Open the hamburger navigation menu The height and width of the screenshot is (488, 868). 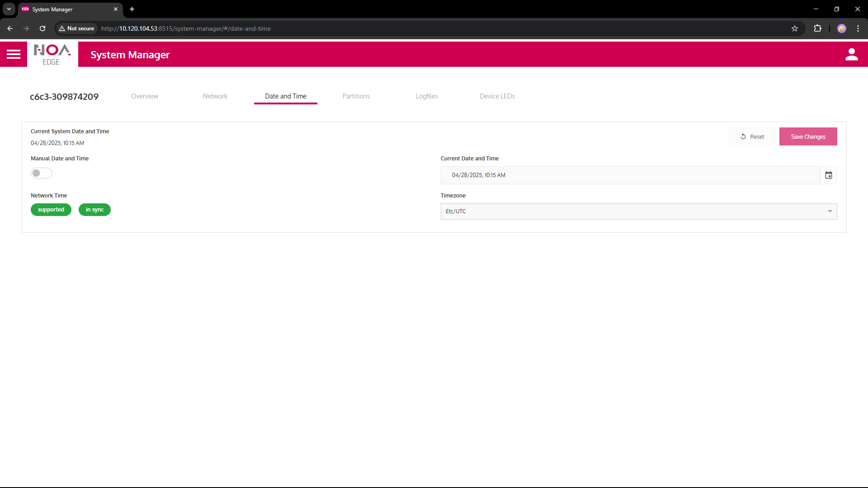14,54
